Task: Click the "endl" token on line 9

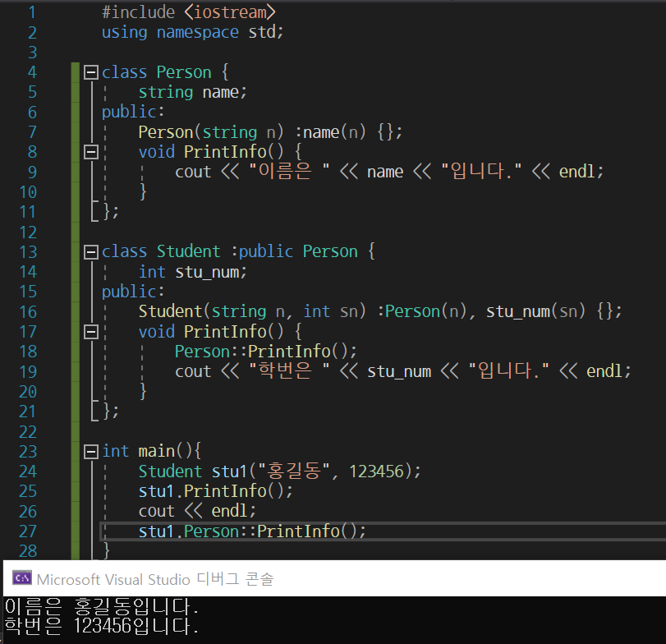Action: tap(576, 172)
